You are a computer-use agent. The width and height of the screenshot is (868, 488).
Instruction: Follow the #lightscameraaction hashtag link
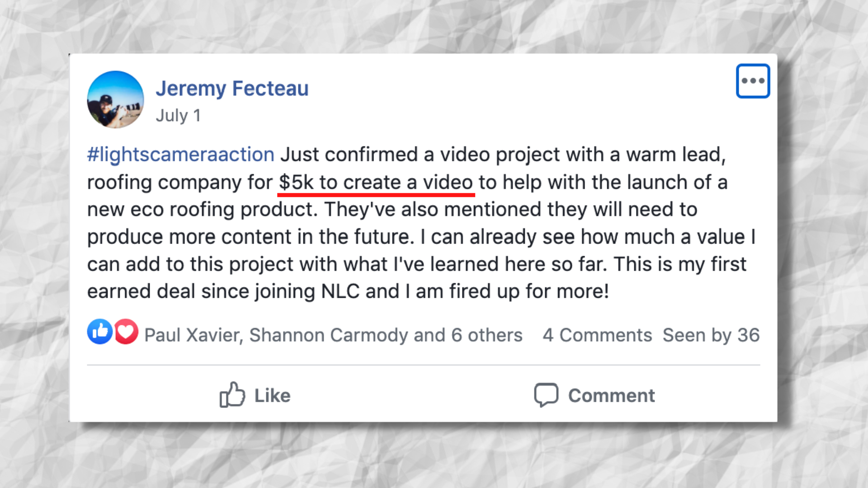[180, 155]
